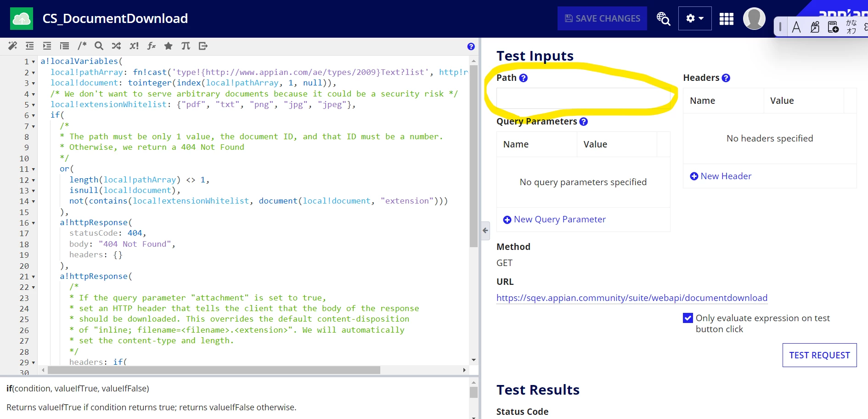Click the Headers help question mark icon

[x=726, y=78]
